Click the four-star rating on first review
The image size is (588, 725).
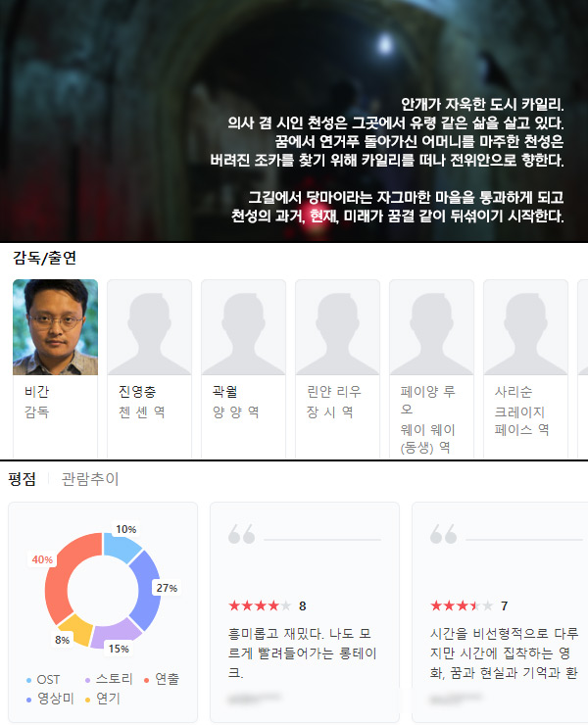pos(260,605)
